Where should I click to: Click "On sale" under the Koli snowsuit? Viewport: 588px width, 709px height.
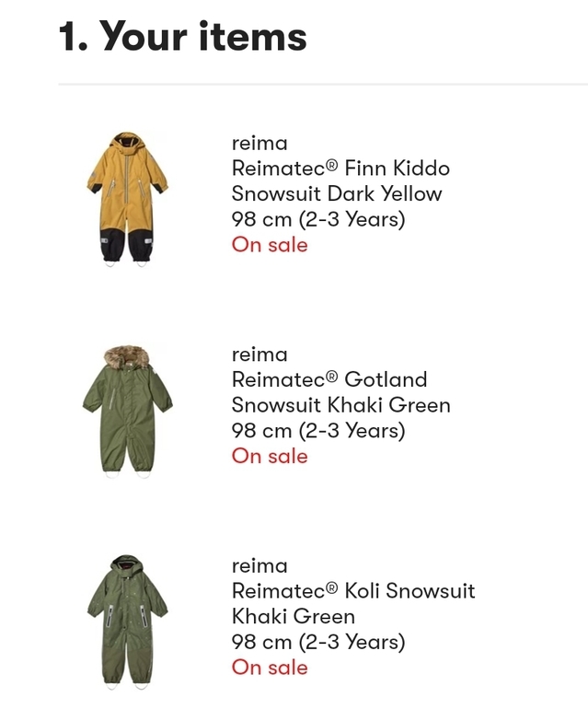coord(270,668)
